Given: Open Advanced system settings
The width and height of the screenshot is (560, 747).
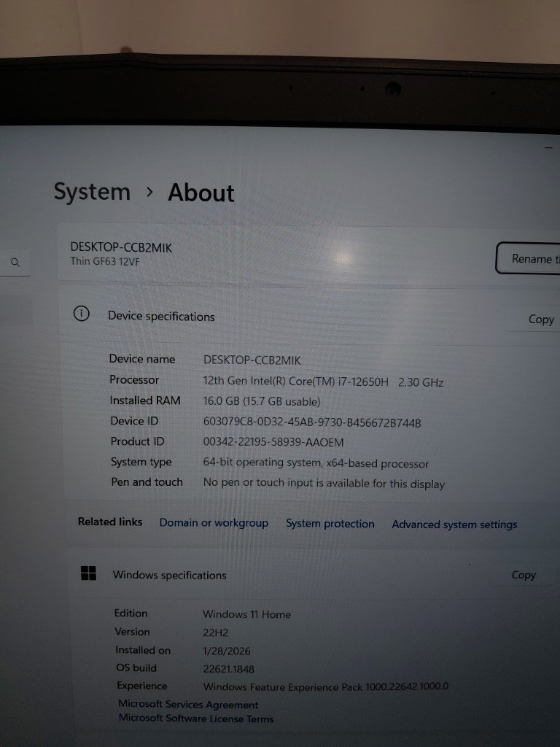Looking at the screenshot, I should click(x=454, y=525).
